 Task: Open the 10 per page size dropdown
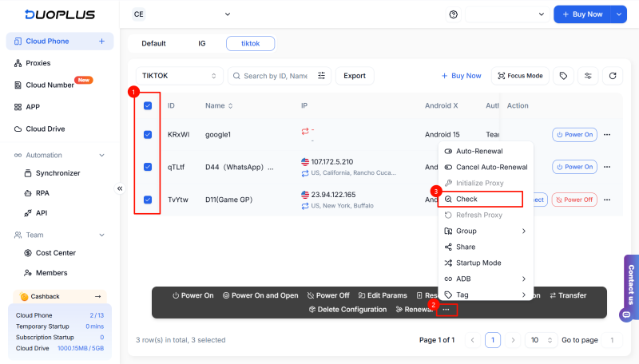tap(540, 340)
